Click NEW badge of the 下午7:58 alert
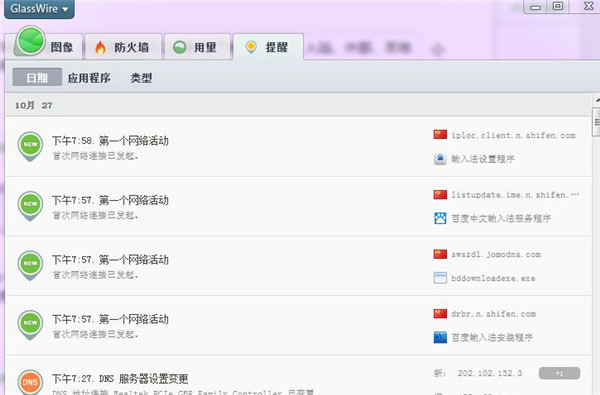This screenshot has height=395, width=600. coord(30,146)
